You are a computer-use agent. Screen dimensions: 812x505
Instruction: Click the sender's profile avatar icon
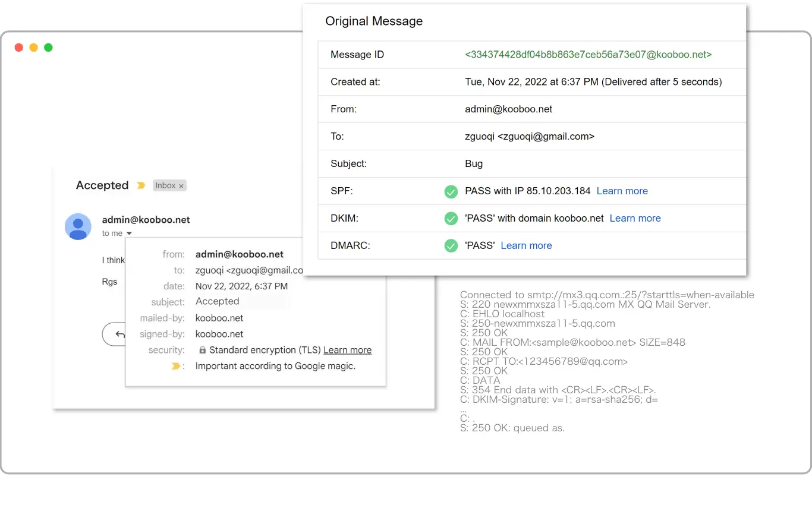pos(78,226)
